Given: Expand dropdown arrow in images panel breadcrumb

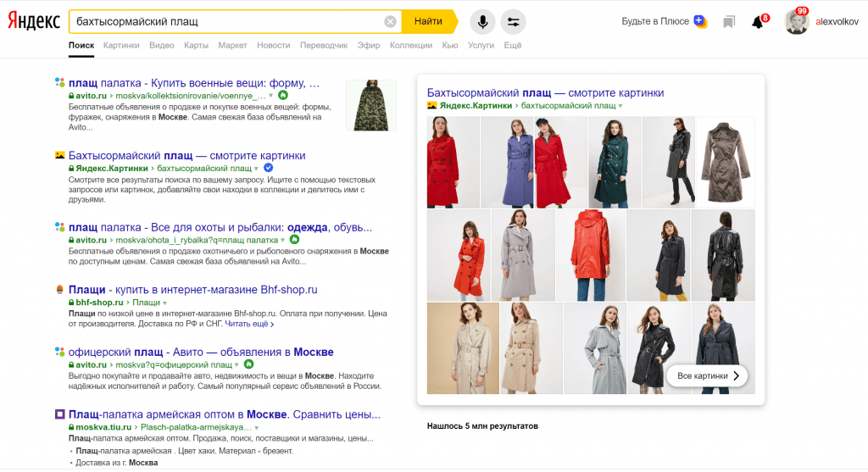Looking at the screenshot, I should (620, 106).
